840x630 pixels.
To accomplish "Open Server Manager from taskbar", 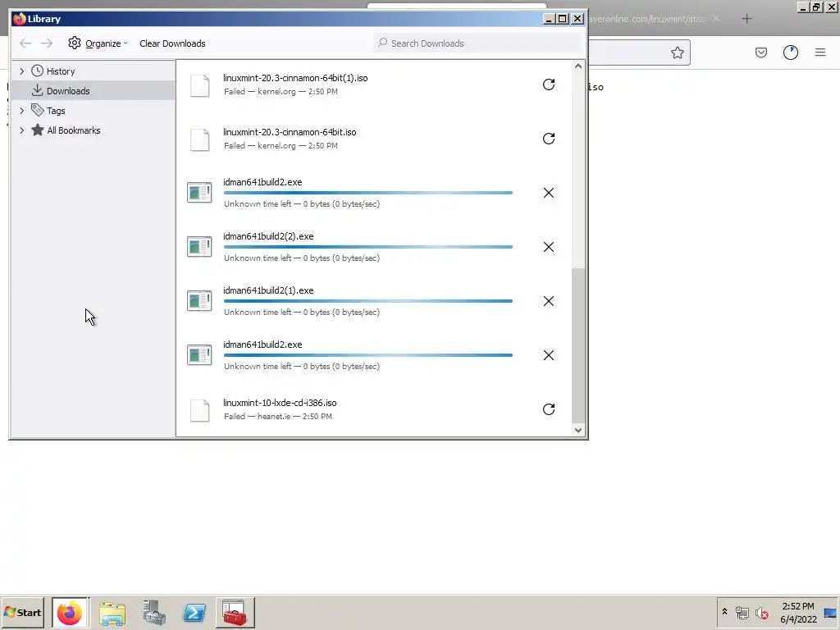I will pos(153,613).
